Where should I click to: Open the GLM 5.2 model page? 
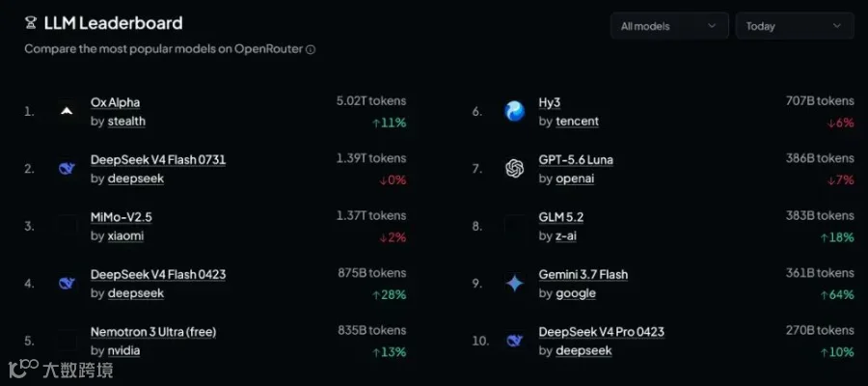tap(560, 217)
